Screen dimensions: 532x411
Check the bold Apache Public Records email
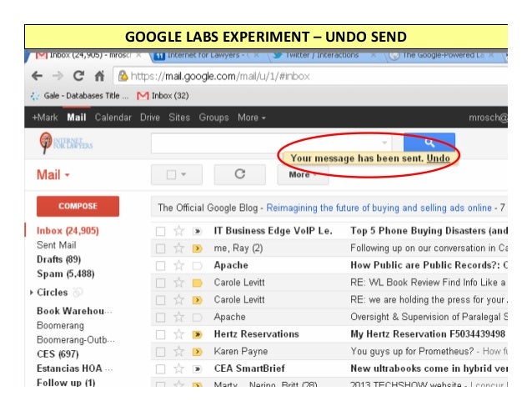click(160, 266)
